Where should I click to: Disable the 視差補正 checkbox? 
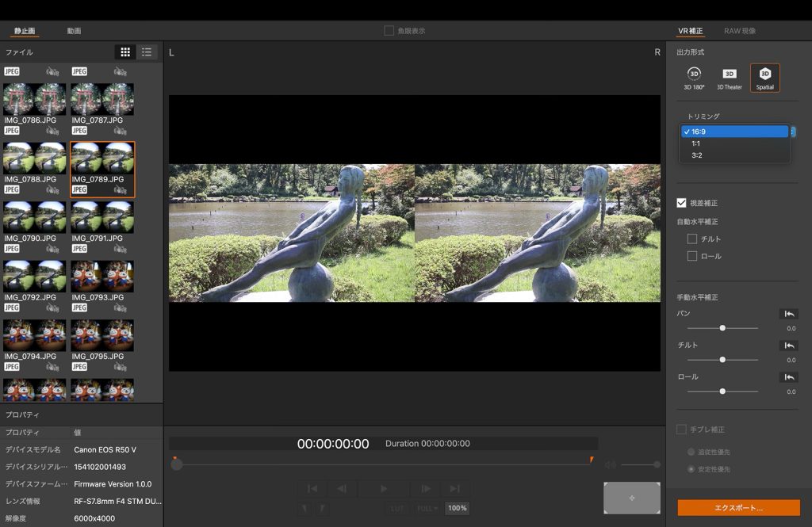pyautogui.click(x=681, y=203)
